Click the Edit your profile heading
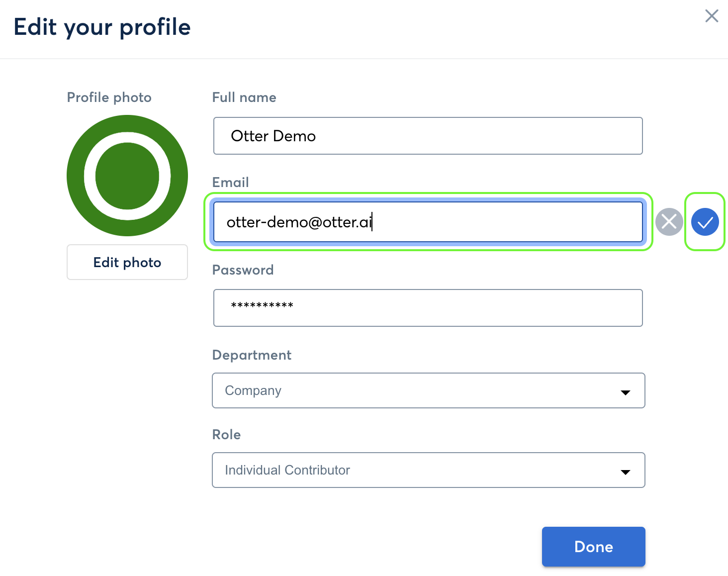The height and width of the screenshot is (576, 728). [x=102, y=27]
